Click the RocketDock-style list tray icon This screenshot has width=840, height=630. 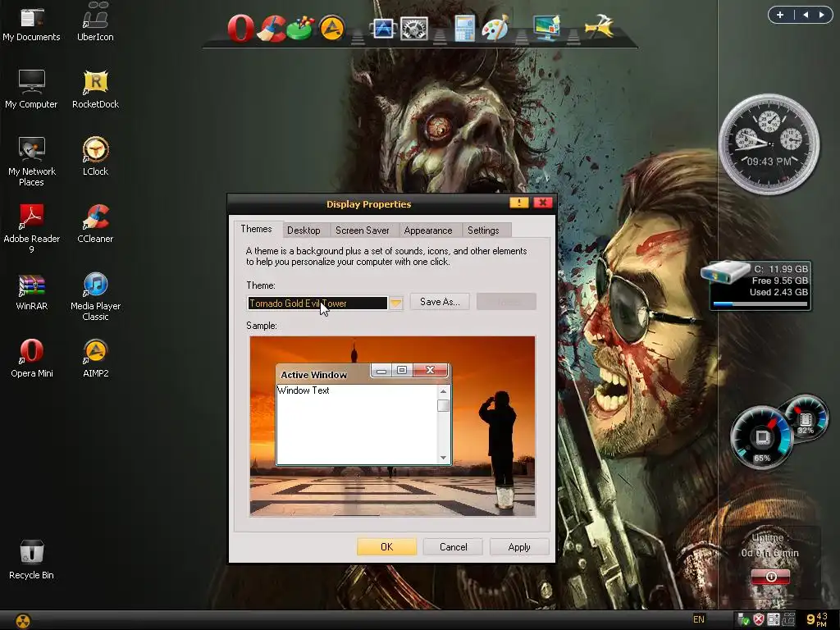pyautogui.click(x=773, y=620)
